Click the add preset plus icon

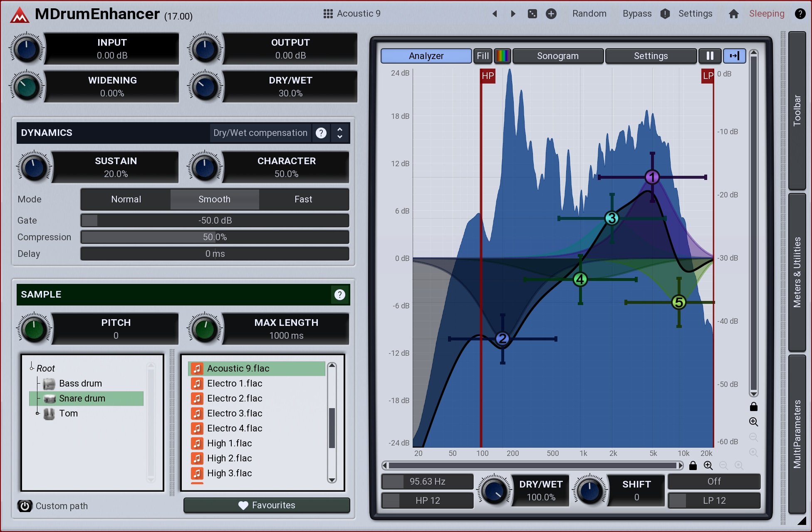click(551, 14)
